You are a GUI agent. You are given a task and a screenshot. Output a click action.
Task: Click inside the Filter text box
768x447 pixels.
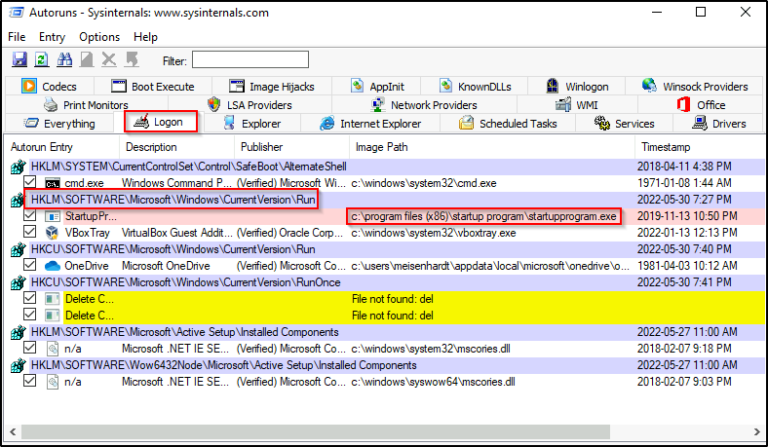pyautogui.click(x=250, y=60)
